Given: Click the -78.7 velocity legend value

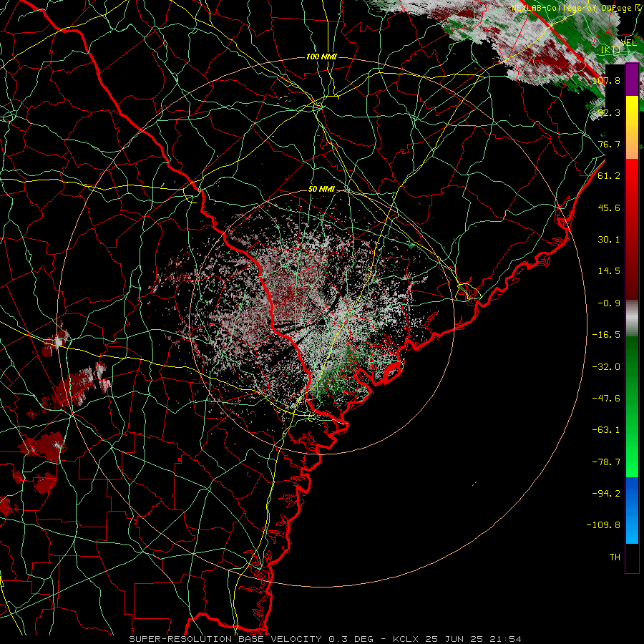Looking at the screenshot, I should click(x=606, y=462).
